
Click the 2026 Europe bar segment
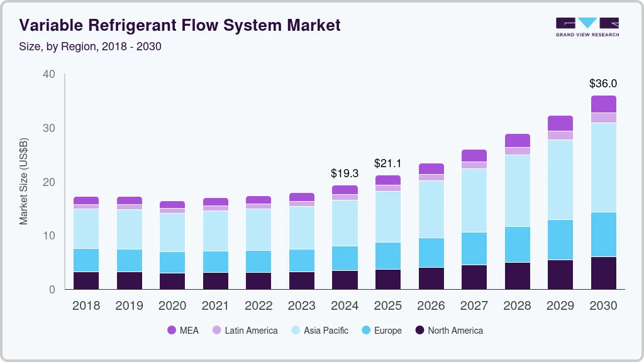click(431, 253)
